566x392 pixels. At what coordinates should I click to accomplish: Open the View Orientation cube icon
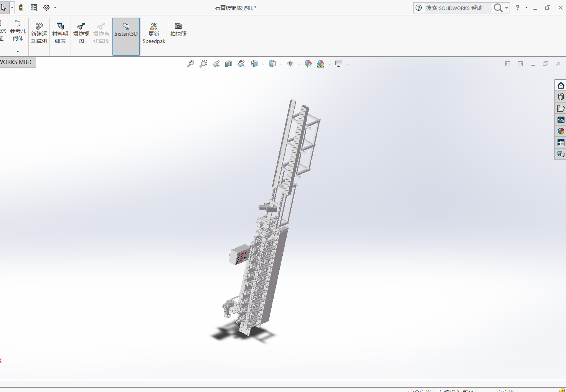click(254, 64)
